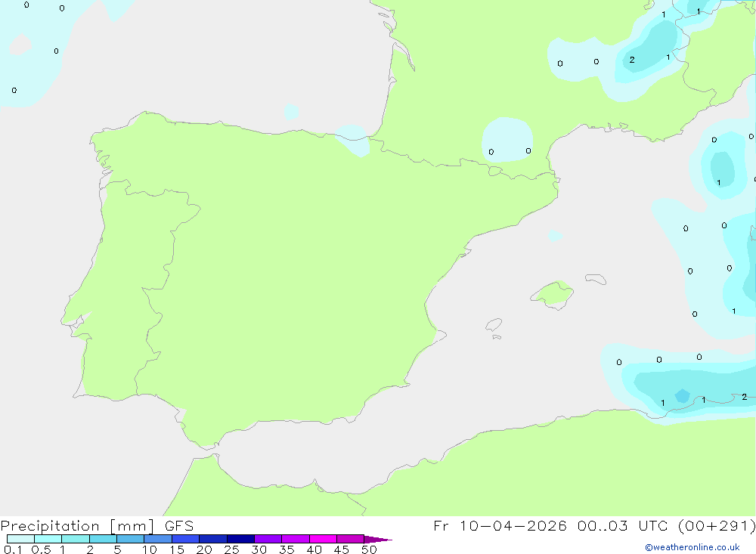
Task: Click the 0.1–0.5 mm palest legend swatch
Action: click(x=20, y=539)
